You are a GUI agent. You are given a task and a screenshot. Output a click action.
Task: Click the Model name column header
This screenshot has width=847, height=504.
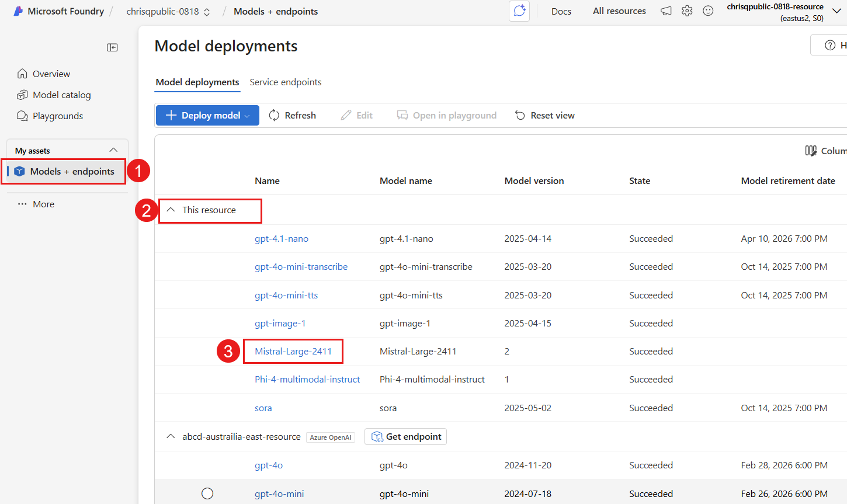point(406,180)
